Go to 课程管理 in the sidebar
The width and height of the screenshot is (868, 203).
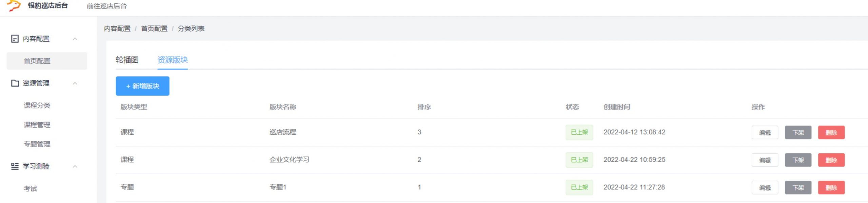coord(37,125)
